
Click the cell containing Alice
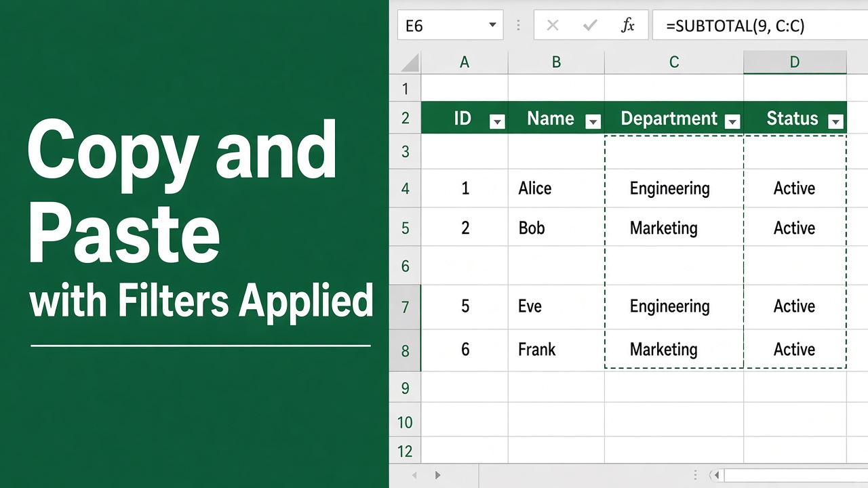pyautogui.click(x=556, y=188)
